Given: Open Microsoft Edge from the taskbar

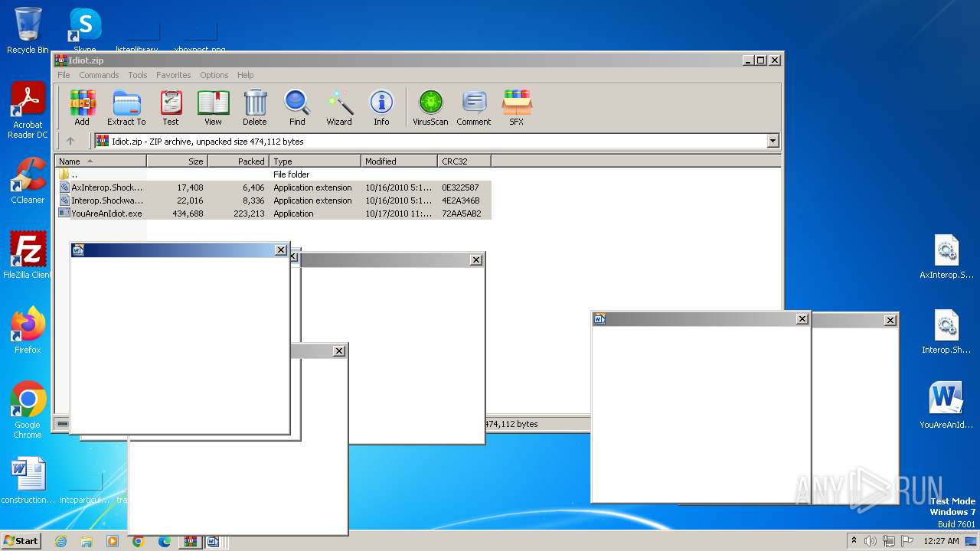Looking at the screenshot, I should click(x=164, y=541).
